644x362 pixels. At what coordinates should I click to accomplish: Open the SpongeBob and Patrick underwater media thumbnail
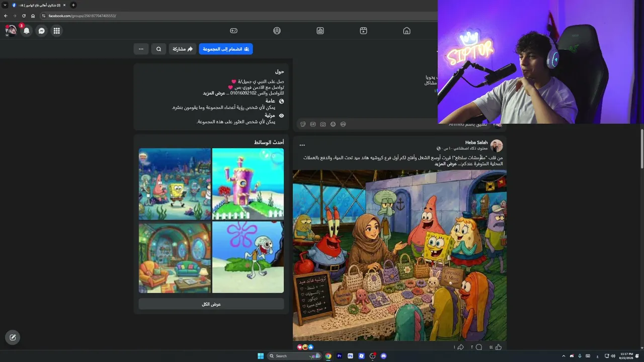[x=175, y=184]
